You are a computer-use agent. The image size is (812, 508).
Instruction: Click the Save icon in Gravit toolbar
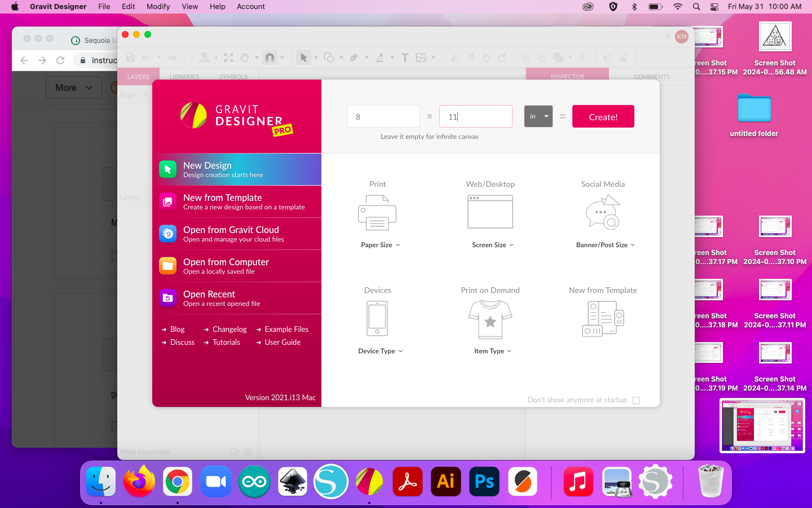point(131,58)
